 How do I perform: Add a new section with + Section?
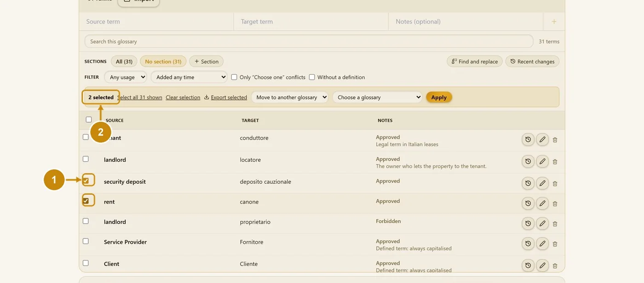click(207, 62)
